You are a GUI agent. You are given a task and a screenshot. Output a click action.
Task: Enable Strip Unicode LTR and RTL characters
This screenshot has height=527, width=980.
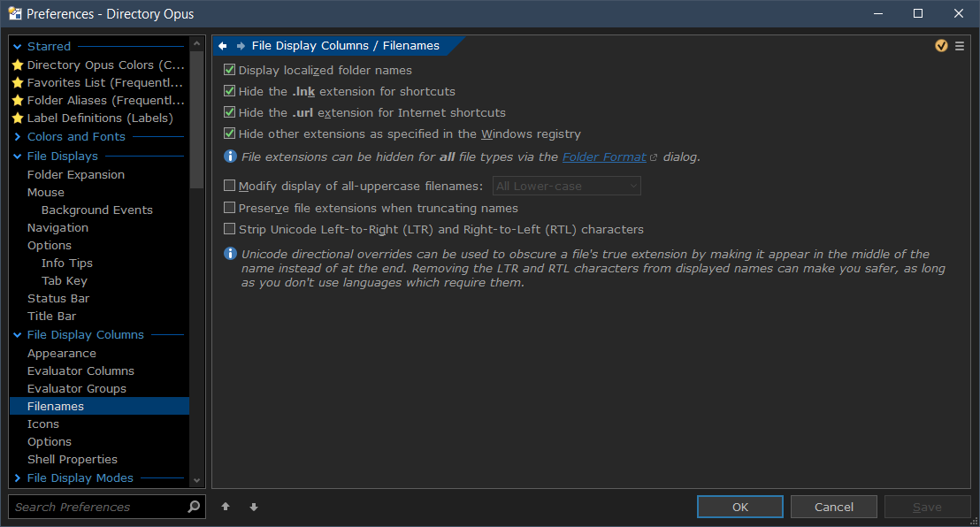[230, 229]
